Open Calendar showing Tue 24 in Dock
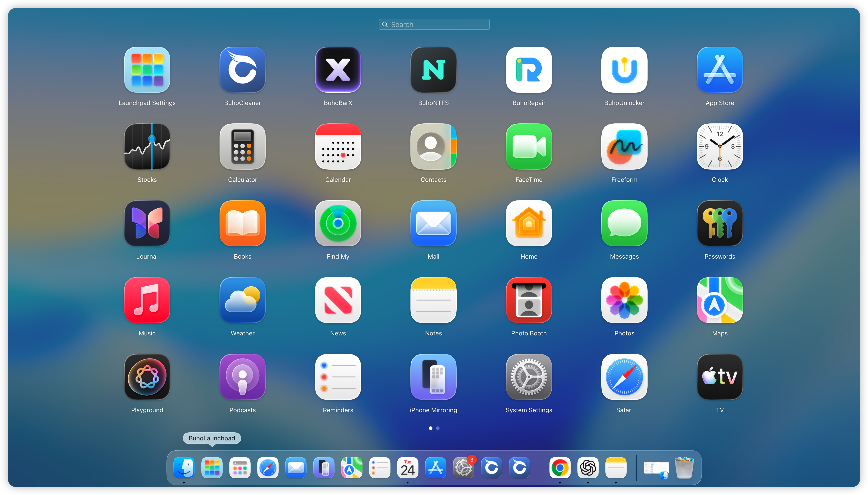 pyautogui.click(x=408, y=468)
